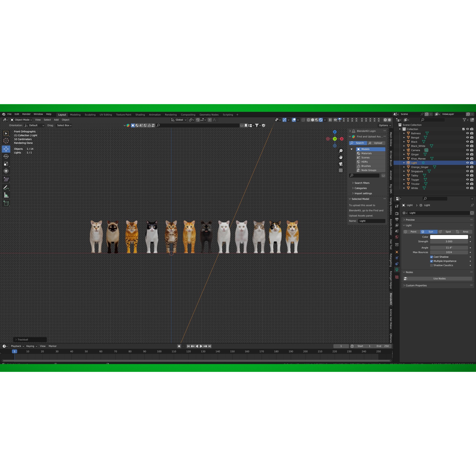Open the Render menu
Screen dimensions: 476x476
26,114
